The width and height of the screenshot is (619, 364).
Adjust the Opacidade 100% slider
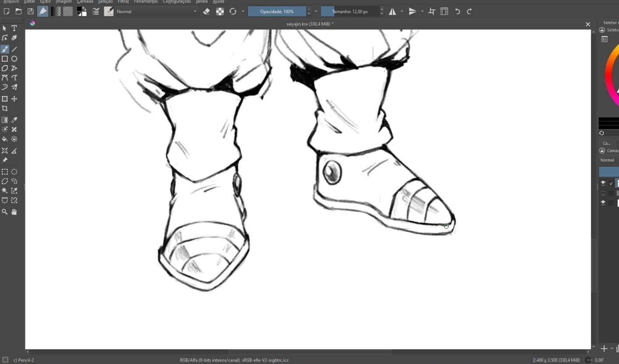click(277, 11)
